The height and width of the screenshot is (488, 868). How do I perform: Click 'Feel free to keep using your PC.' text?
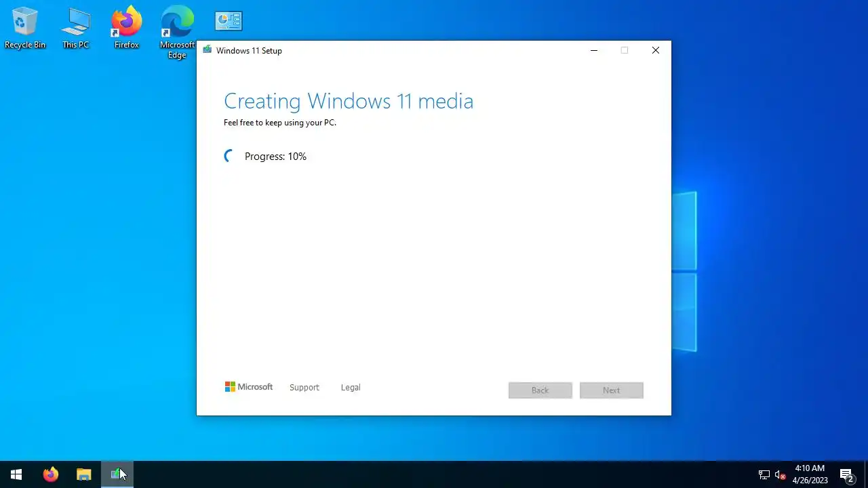coord(280,123)
